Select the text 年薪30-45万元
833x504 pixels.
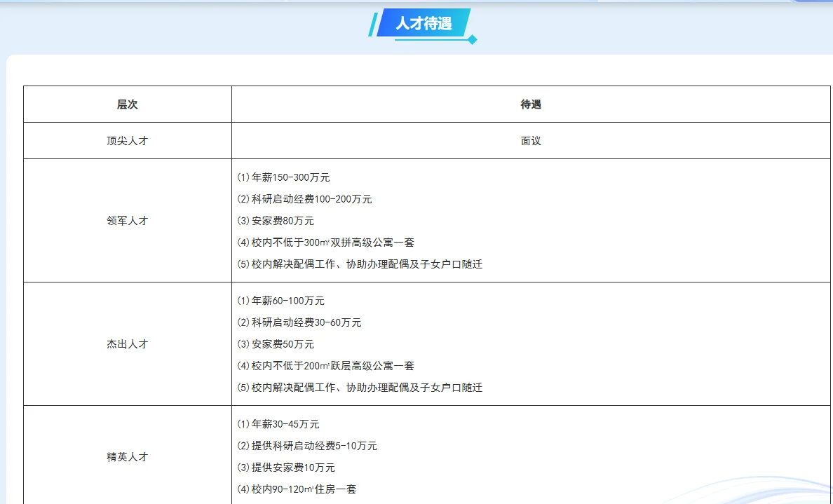pyautogui.click(x=285, y=424)
